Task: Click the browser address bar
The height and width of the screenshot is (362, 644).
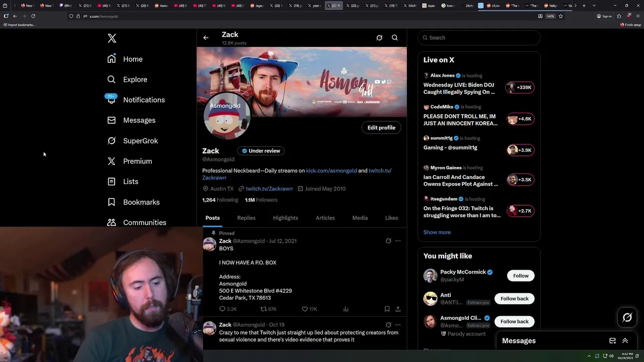Action: (x=302, y=16)
